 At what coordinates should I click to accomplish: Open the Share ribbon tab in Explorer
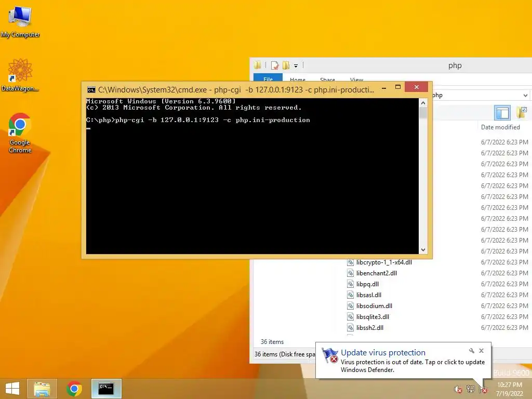[x=327, y=79]
